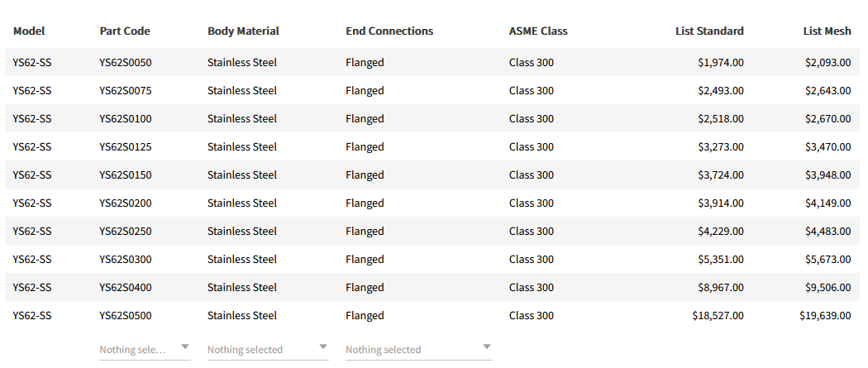The width and height of the screenshot is (868, 368).
Task: Select part code YS62S0050 cell
Action: pyautogui.click(x=126, y=63)
